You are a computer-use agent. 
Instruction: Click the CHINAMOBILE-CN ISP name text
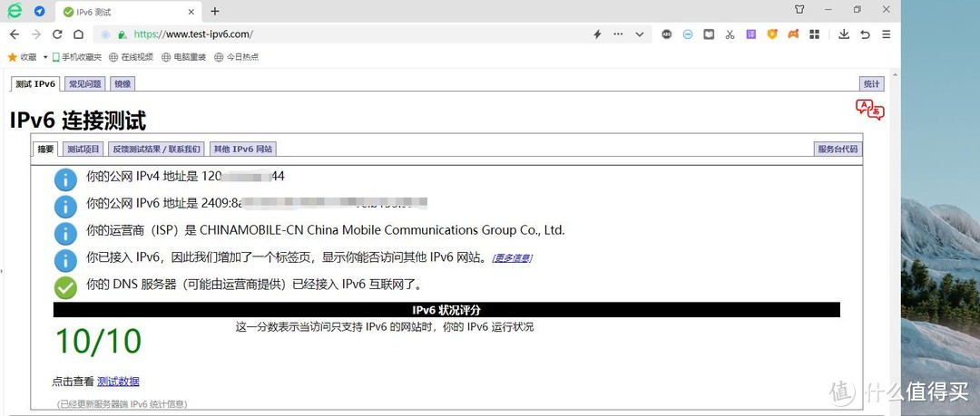pyautogui.click(x=382, y=230)
